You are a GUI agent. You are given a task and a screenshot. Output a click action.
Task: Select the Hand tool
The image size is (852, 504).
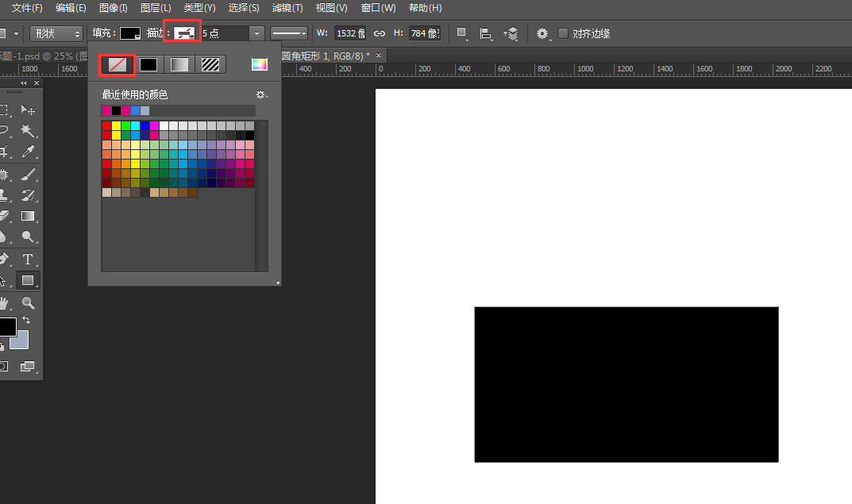point(4,303)
